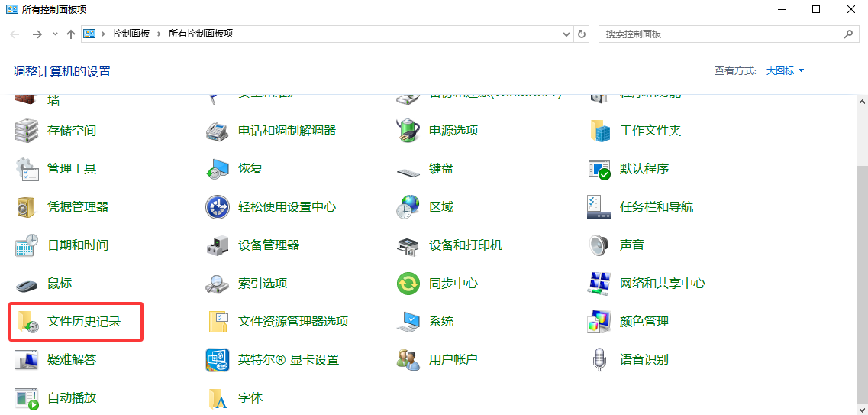Click the 索引选项 magnifier icon
Screen dimensions: 868x415
(x=217, y=284)
